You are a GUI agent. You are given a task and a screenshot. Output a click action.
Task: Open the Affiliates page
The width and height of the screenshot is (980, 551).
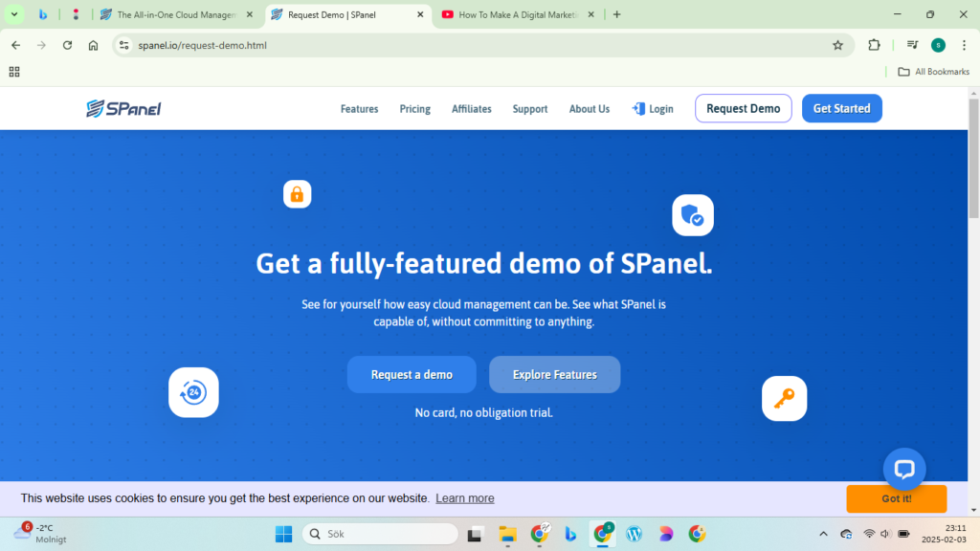[x=471, y=109]
